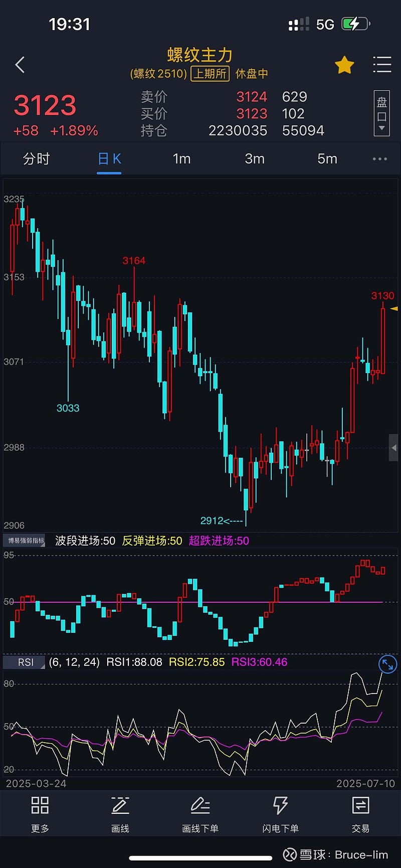Click the (螺纹 2510) contract text
This screenshot has width=401, height=868.
click(158, 74)
